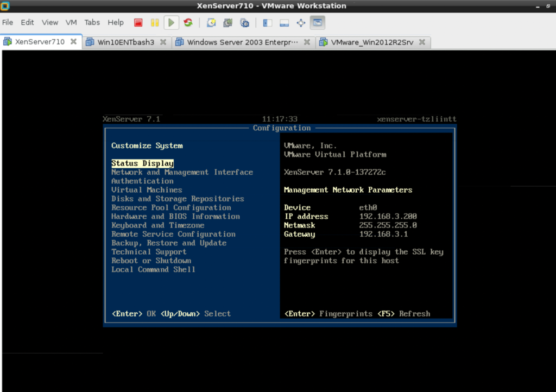Click the console clock 11:17:33
Viewport: 556px width, 392px height.
280,119
